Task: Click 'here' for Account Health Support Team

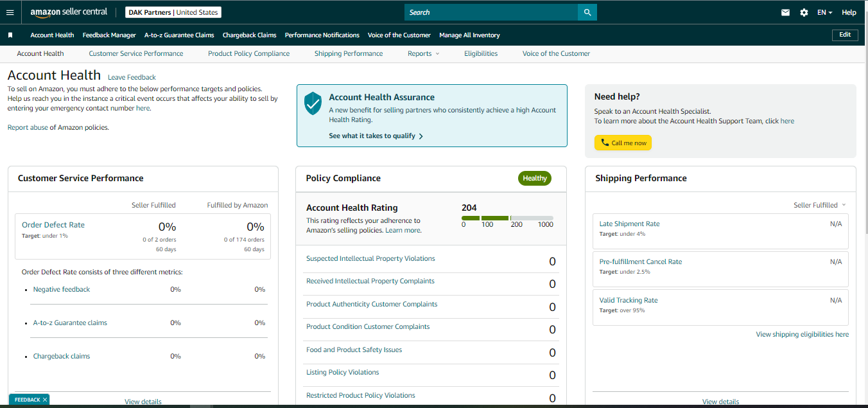Action: pos(787,121)
